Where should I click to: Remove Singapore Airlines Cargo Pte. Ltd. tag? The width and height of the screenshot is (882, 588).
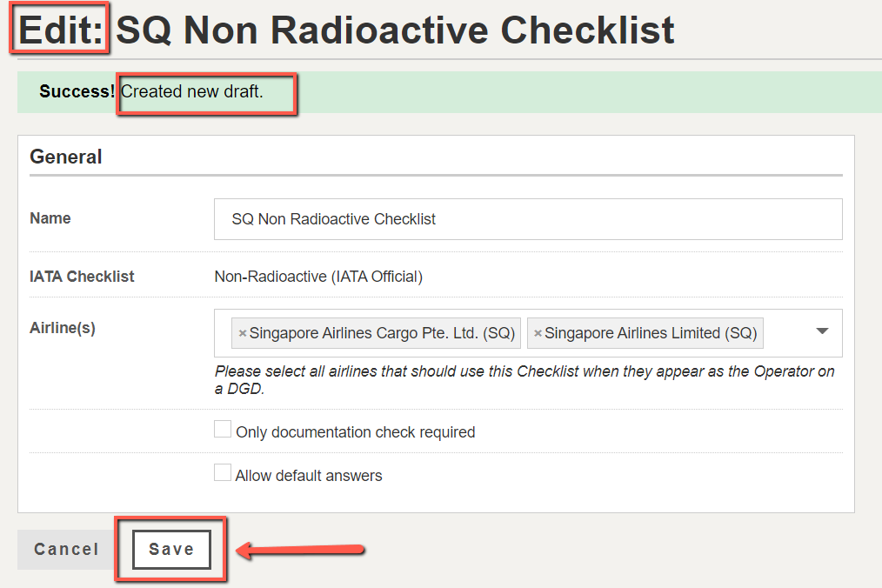[243, 333]
